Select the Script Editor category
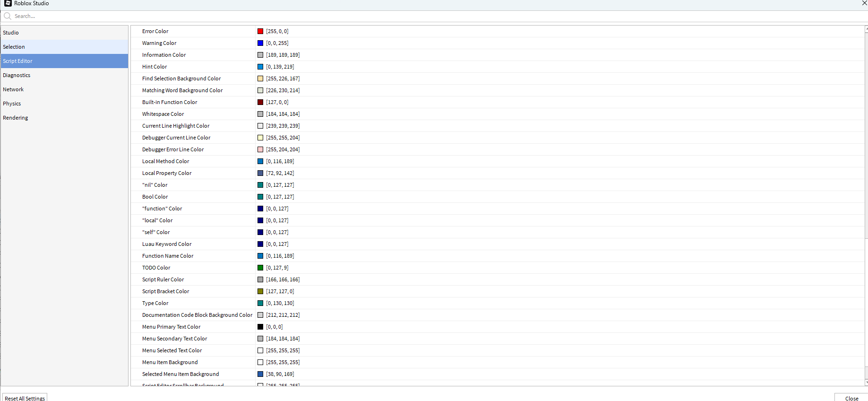 (x=64, y=61)
